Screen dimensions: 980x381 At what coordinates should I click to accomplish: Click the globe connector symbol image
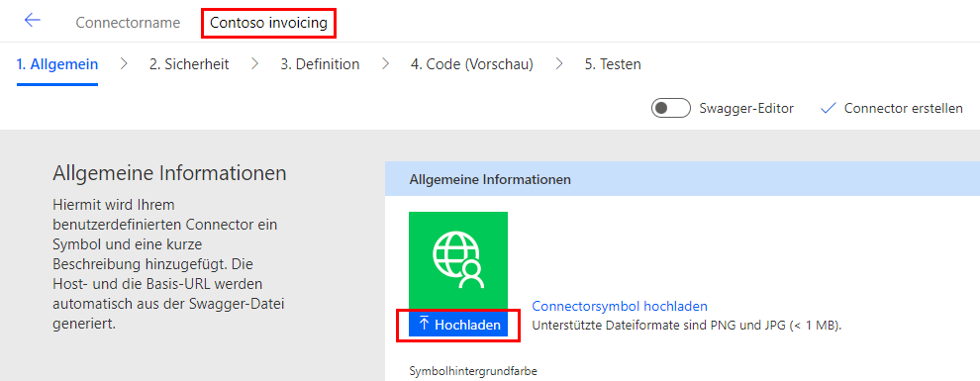tap(458, 262)
